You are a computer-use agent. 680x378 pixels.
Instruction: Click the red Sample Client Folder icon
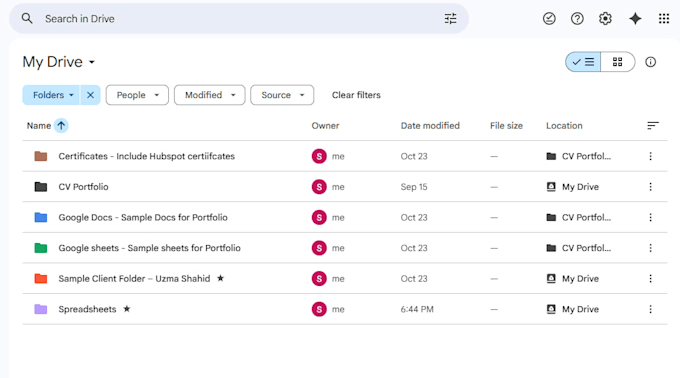tap(41, 278)
